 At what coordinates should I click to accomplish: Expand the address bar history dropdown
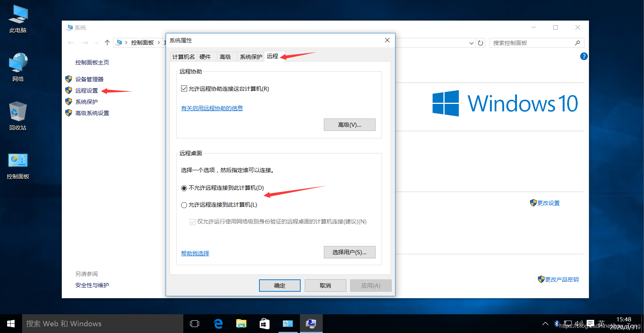pyautogui.click(x=472, y=43)
